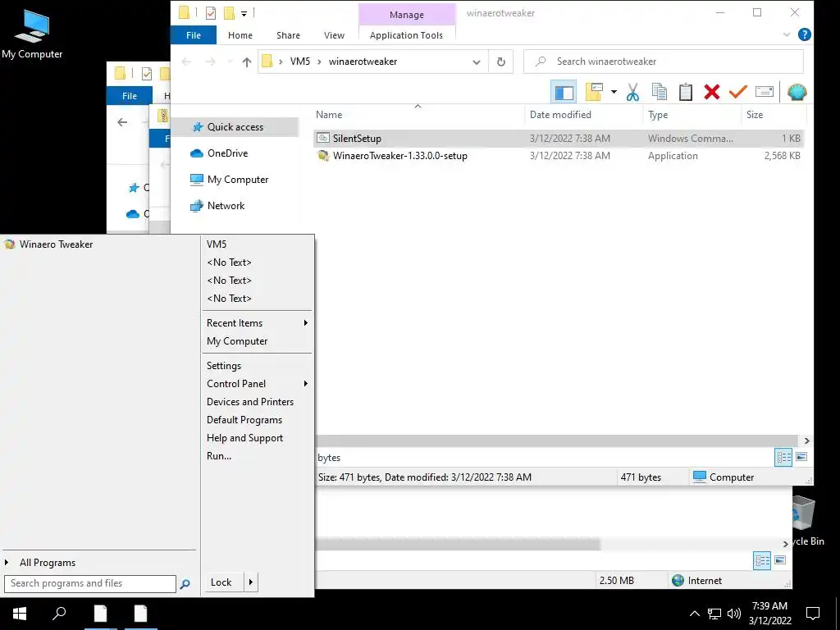
Task: Show hidden tray icons chevron
Action: click(694, 614)
